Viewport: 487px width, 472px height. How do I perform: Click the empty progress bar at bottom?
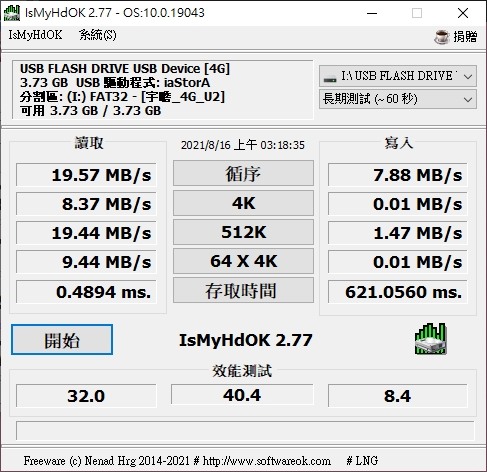click(x=245, y=430)
